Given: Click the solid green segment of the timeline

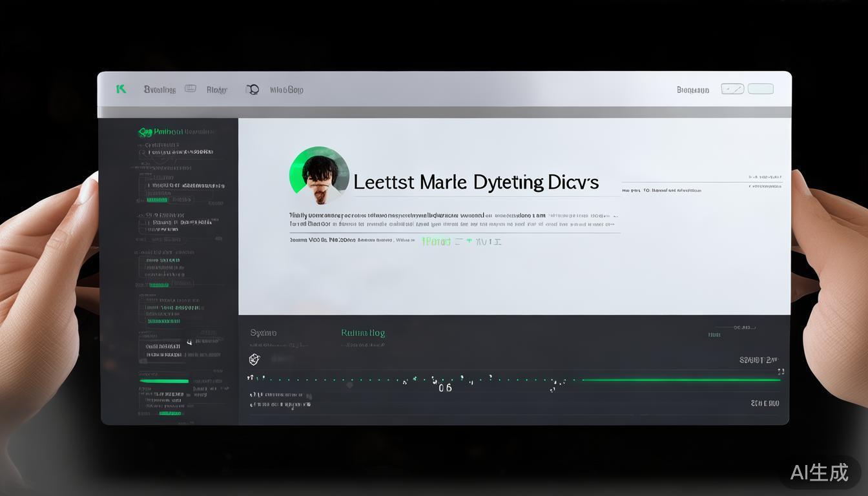Looking at the screenshot, I should click(681, 380).
